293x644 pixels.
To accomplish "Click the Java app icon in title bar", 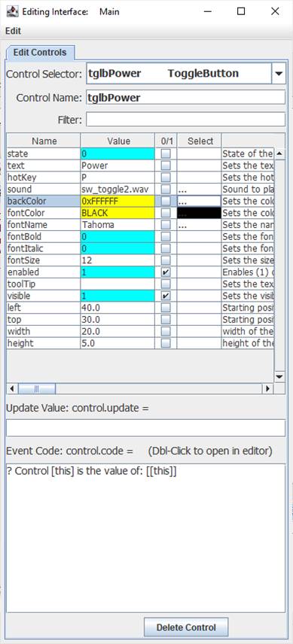I will point(12,11).
